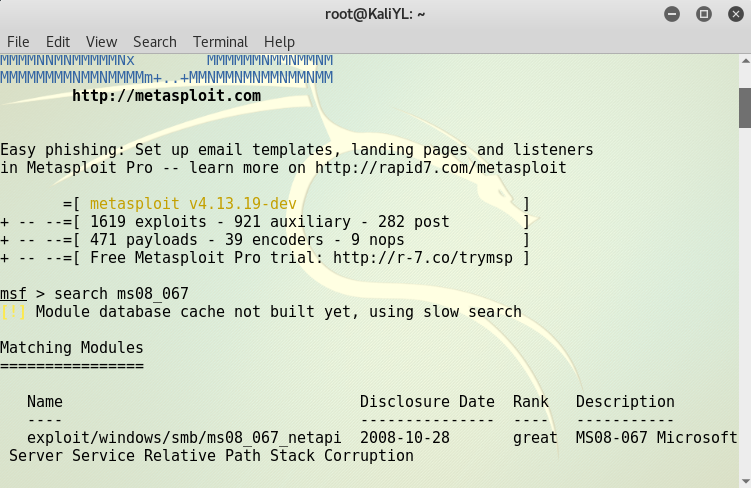Click the 'Rank' column header

(531, 401)
